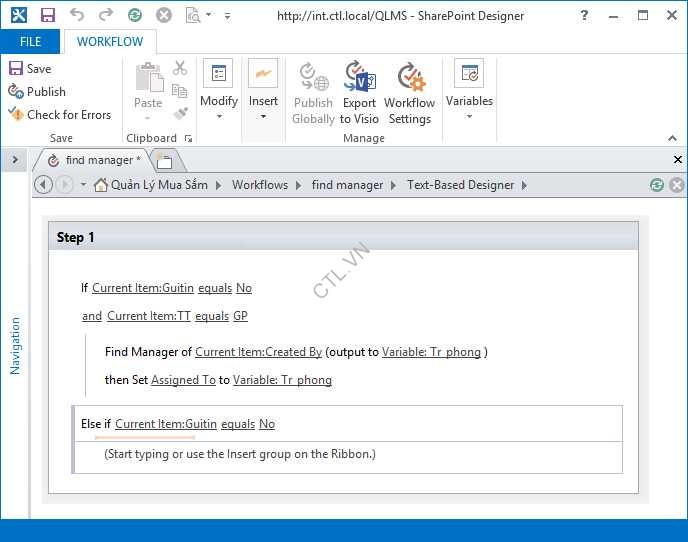Publish the workflow from the ribbon
This screenshot has width=688, height=542.
tap(37, 91)
